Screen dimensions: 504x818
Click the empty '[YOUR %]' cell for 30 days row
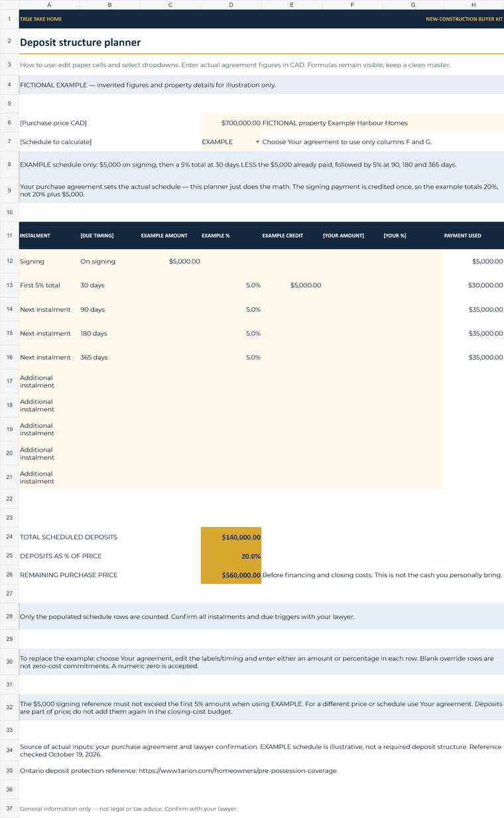pos(412,285)
